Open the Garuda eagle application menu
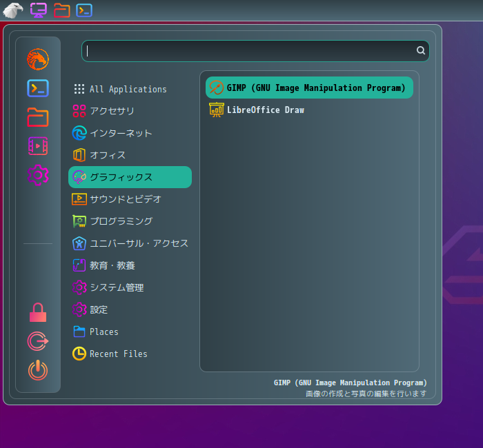The width and height of the screenshot is (483, 448). 13,10
